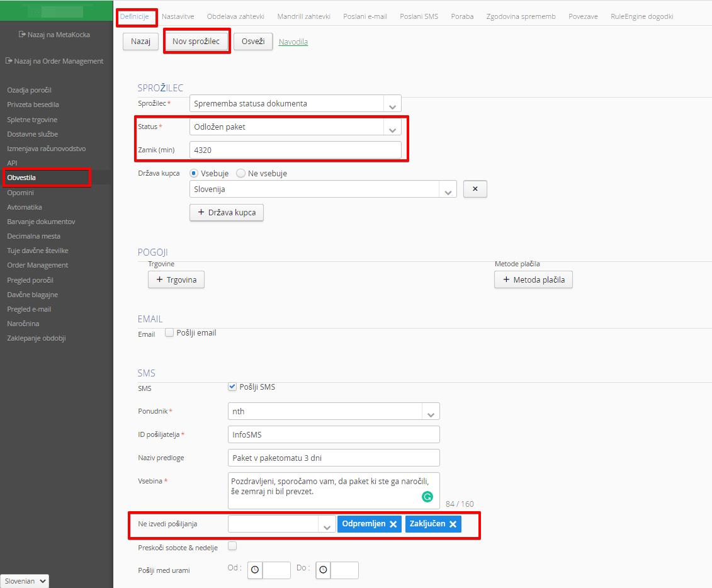Remove Slovenija country with x button
Image resolution: width=712 pixels, height=588 pixels.
pos(475,189)
